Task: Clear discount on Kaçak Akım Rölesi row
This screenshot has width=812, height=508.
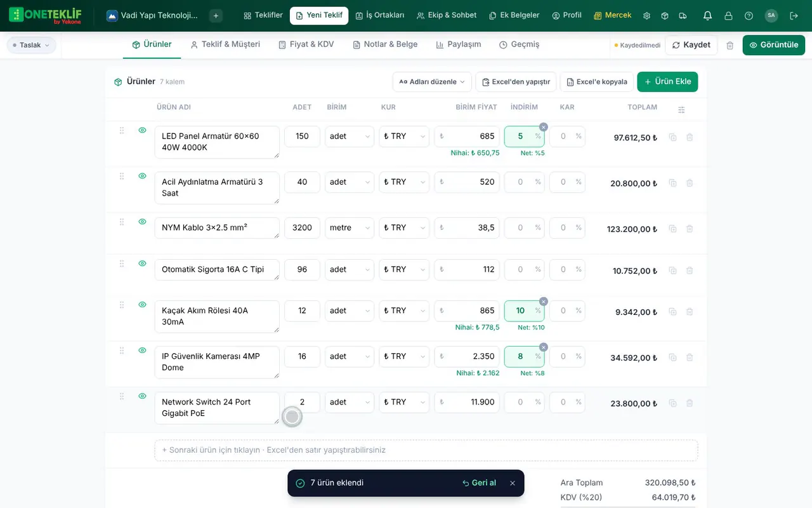Action: click(543, 301)
